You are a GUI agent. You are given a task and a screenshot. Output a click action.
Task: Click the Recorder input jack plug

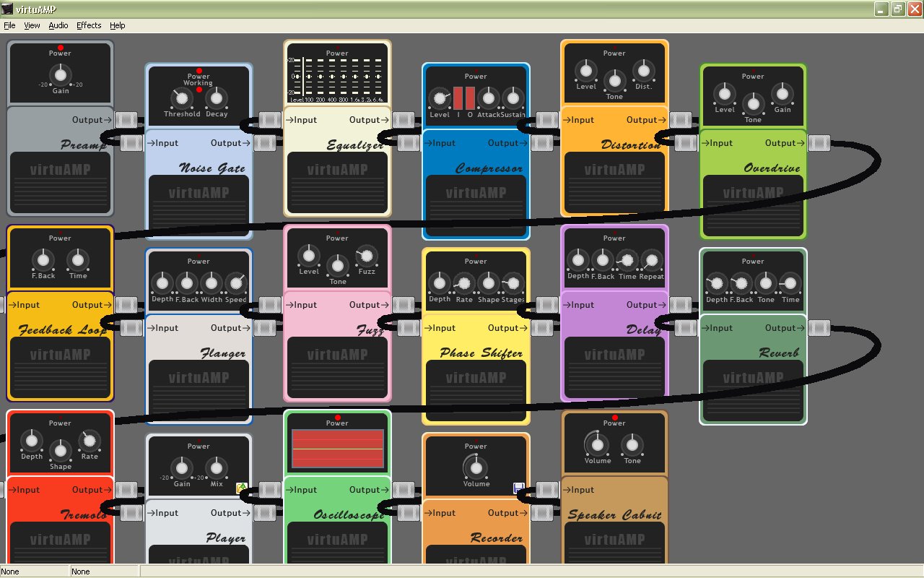(409, 513)
